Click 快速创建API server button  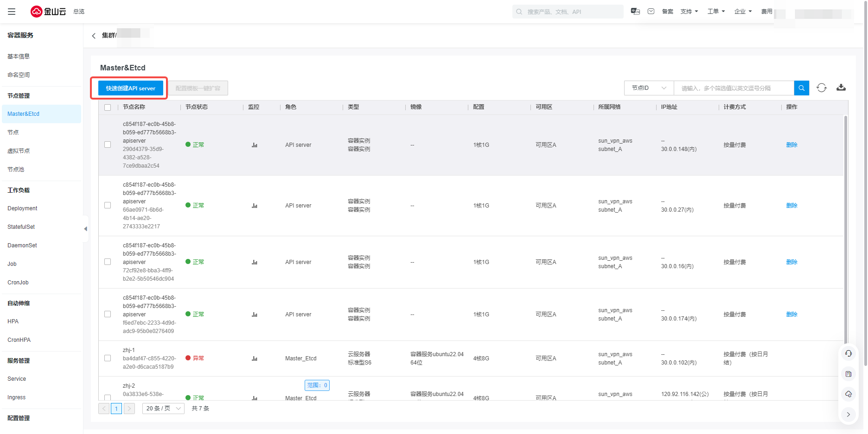click(131, 88)
